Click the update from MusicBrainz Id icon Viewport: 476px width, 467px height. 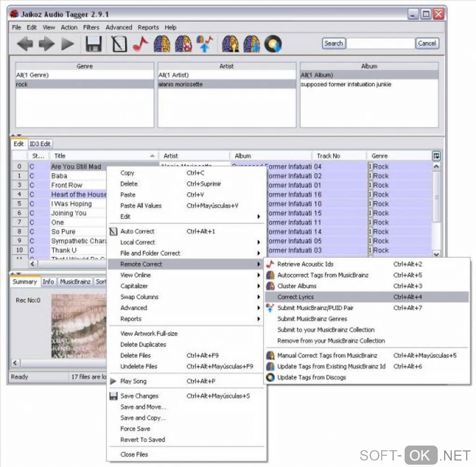pos(252,44)
